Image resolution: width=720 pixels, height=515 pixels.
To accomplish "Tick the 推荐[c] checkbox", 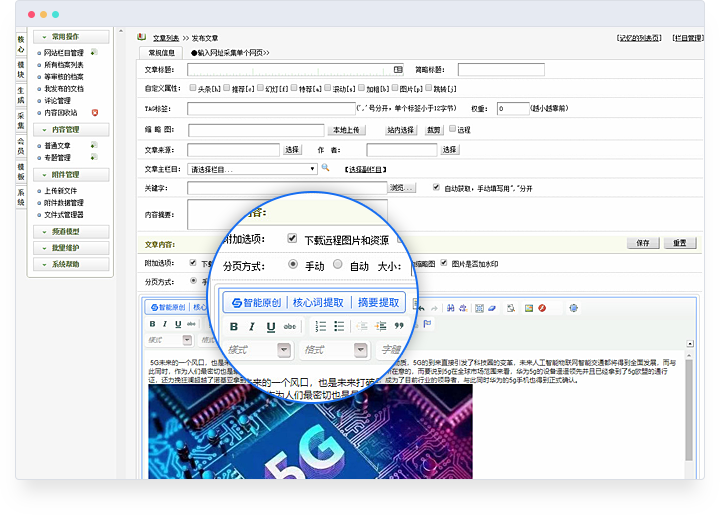I will tap(227, 88).
